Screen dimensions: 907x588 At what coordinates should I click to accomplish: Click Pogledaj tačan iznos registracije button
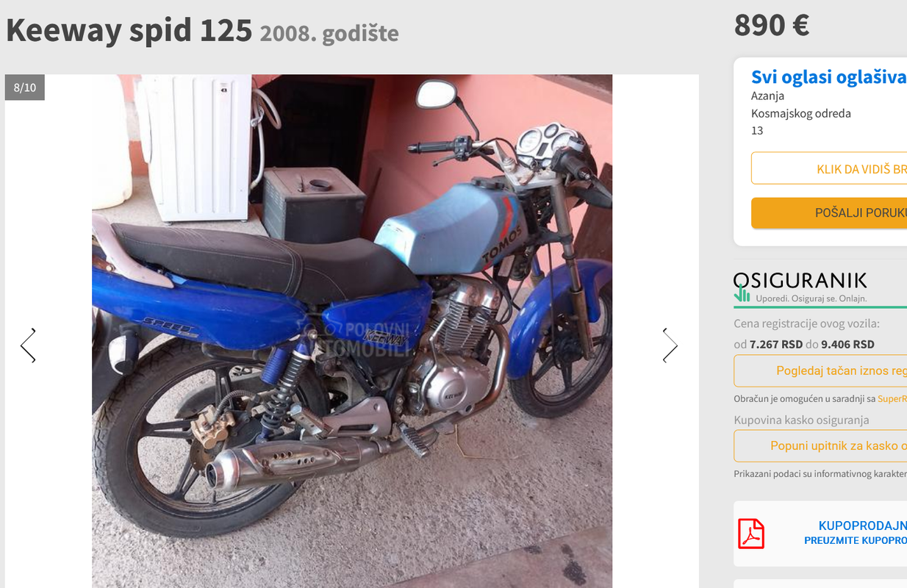(820, 370)
